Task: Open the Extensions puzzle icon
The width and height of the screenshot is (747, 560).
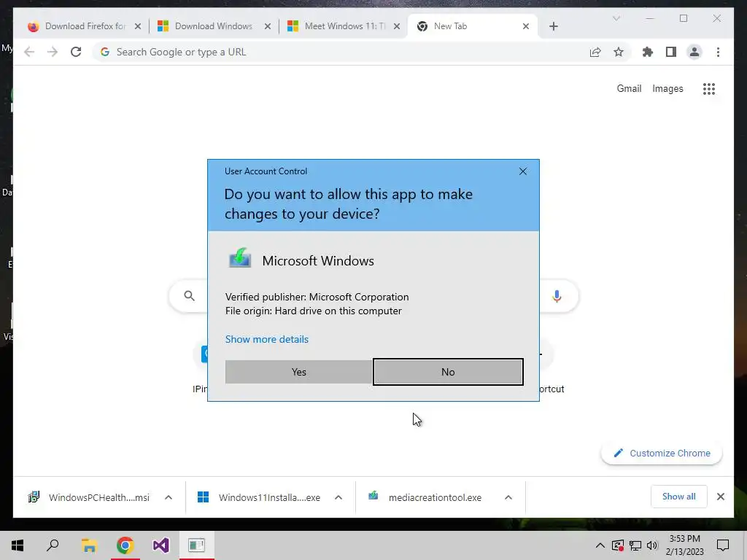Action: click(648, 52)
